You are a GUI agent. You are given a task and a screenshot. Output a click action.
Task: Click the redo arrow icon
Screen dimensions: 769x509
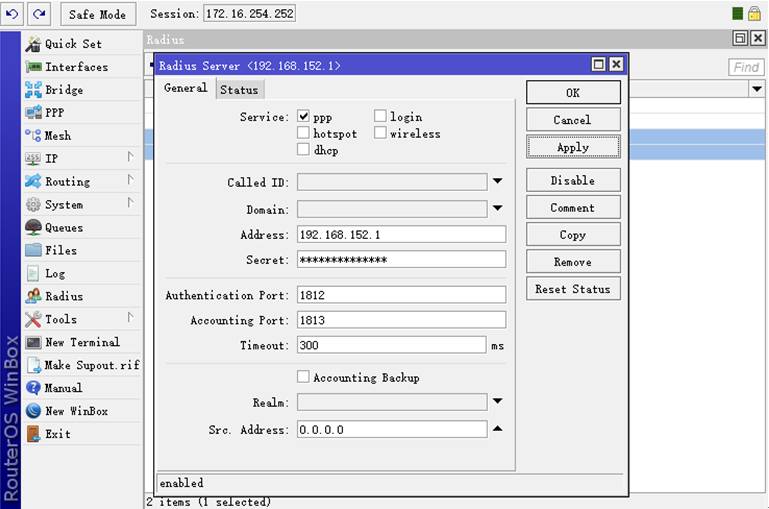(x=39, y=14)
